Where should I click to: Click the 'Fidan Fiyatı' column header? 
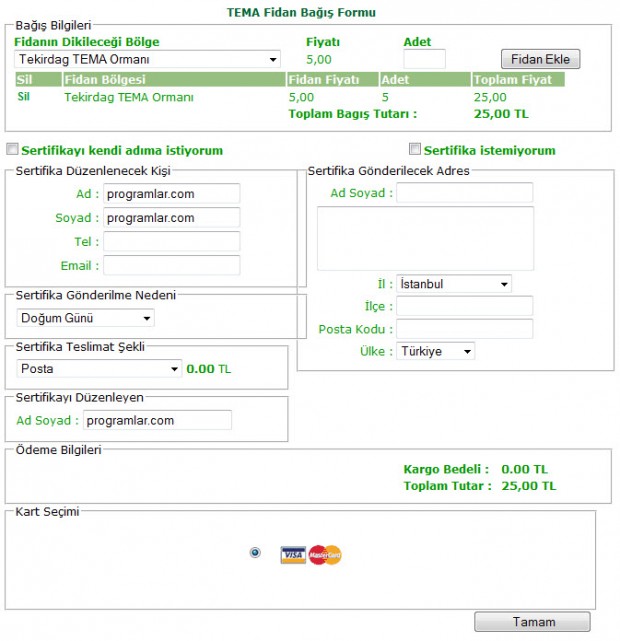point(332,79)
